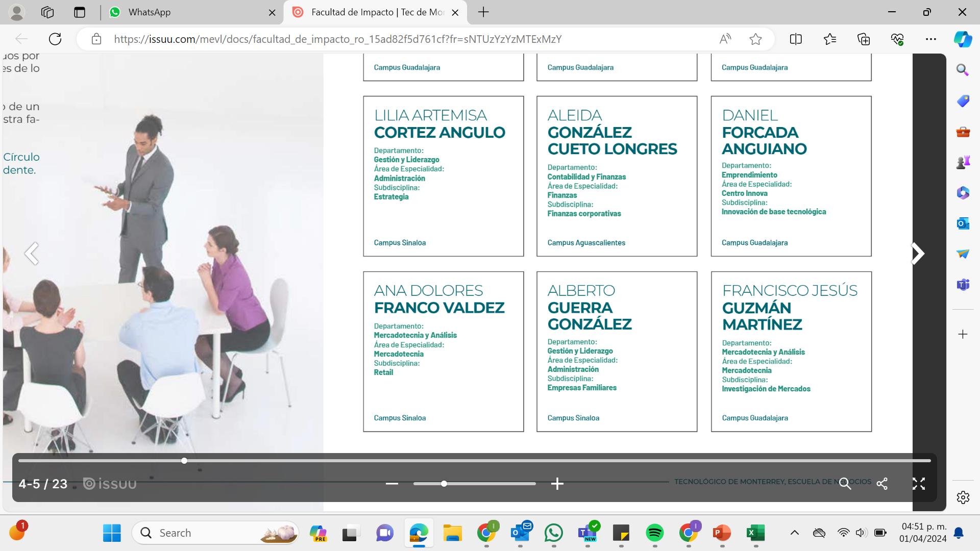Image resolution: width=980 pixels, height=551 pixels.
Task: Go to next issuu page
Action: (917, 254)
